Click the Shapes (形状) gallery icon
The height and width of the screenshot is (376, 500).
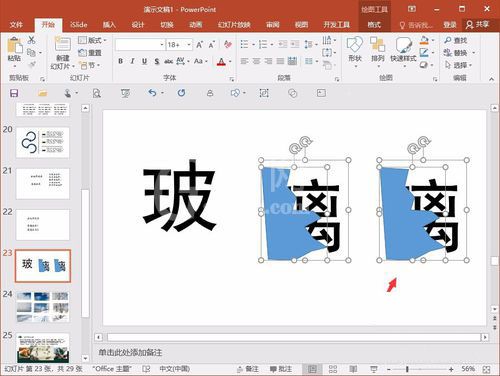pyautogui.click(x=355, y=45)
